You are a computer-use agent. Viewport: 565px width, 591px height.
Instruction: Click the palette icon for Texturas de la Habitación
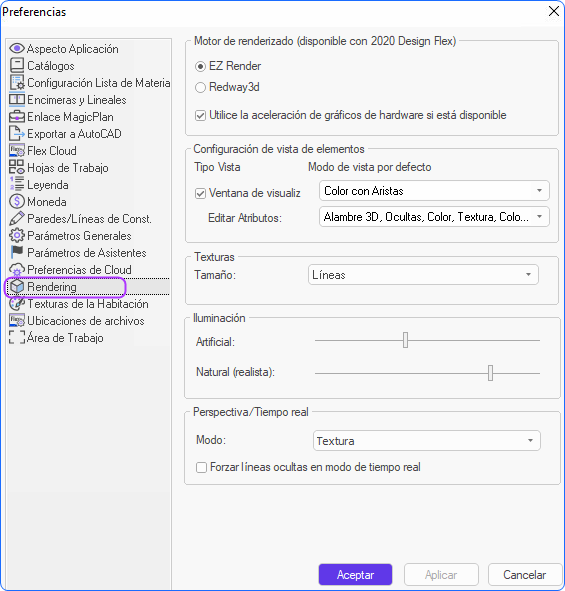pyautogui.click(x=17, y=303)
